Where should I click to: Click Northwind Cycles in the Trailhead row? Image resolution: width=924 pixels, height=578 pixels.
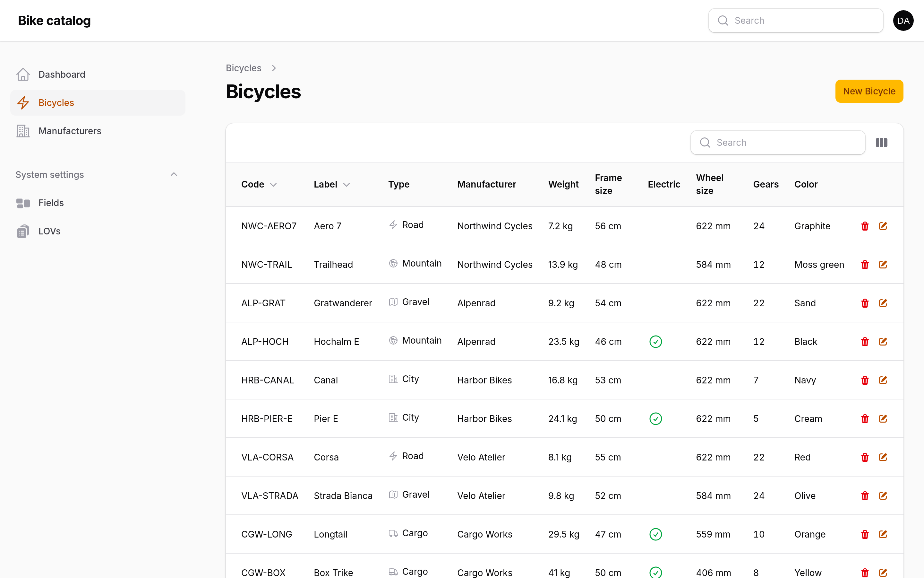[495, 265]
